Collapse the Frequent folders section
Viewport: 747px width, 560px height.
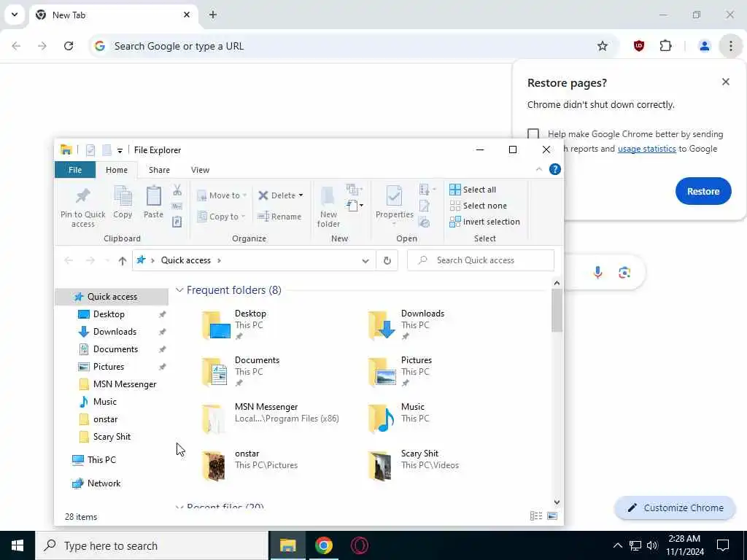[x=179, y=290]
